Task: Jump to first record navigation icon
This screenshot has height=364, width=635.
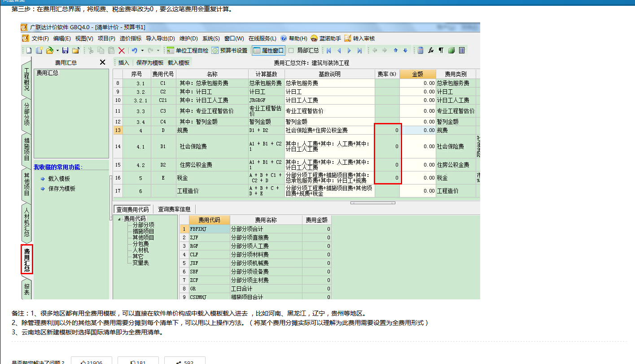Action: pyautogui.click(x=328, y=50)
